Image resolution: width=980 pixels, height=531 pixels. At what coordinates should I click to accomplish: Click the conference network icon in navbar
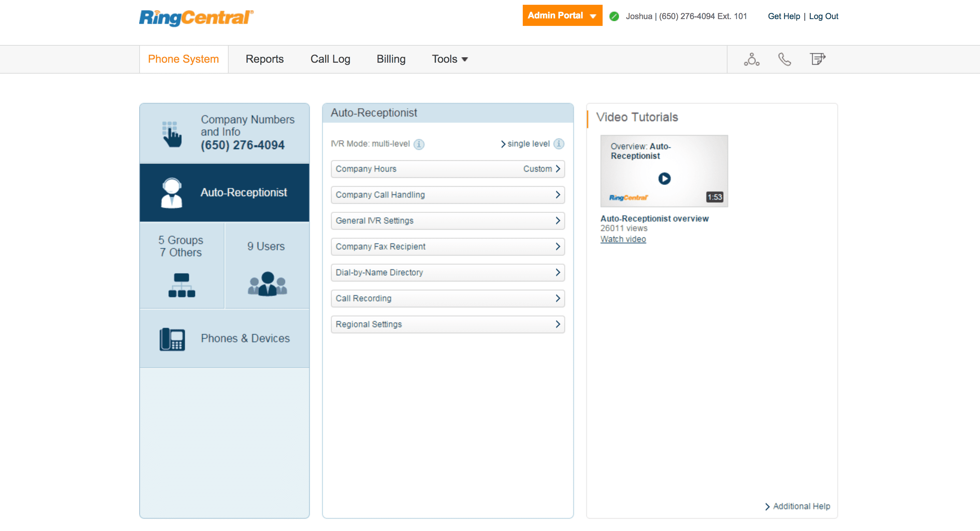click(751, 59)
